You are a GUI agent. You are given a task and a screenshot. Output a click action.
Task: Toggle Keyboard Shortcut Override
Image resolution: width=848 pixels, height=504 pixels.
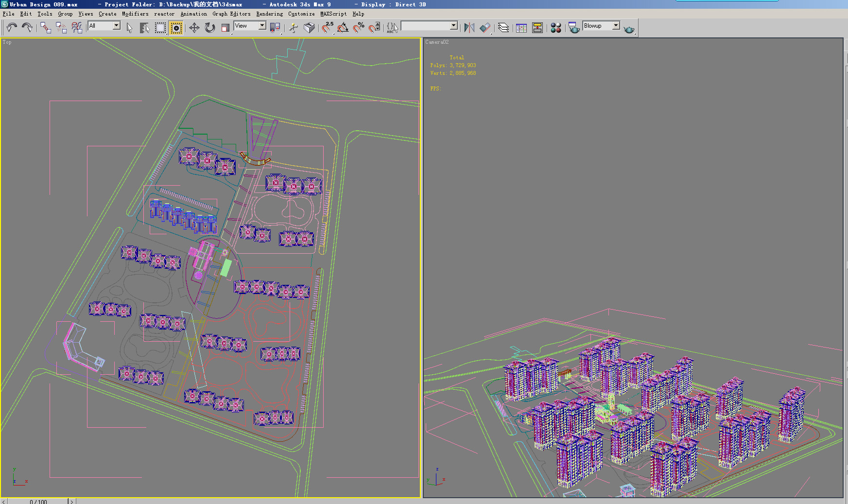click(309, 28)
